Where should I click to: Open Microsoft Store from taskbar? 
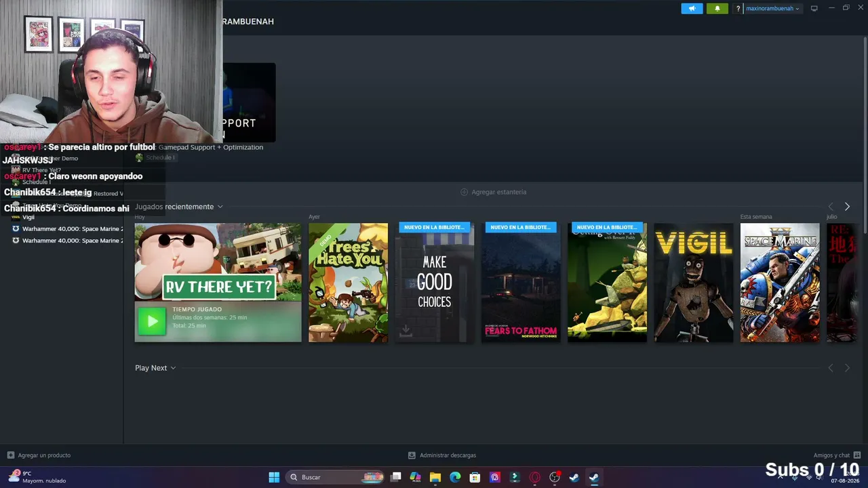pos(475,477)
